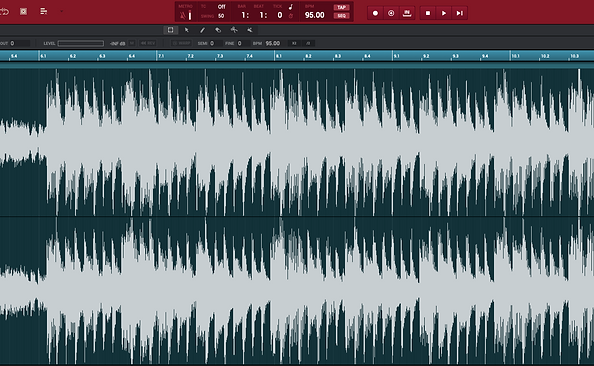
Task: Edit the 95.00 tempo in transport display
Action: tap(314, 15)
